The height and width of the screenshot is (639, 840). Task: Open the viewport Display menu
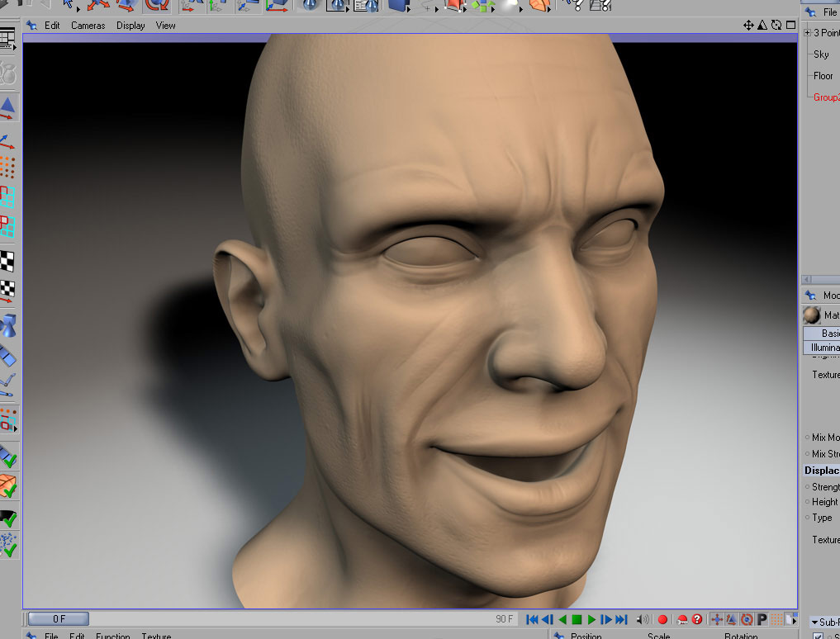click(x=131, y=26)
